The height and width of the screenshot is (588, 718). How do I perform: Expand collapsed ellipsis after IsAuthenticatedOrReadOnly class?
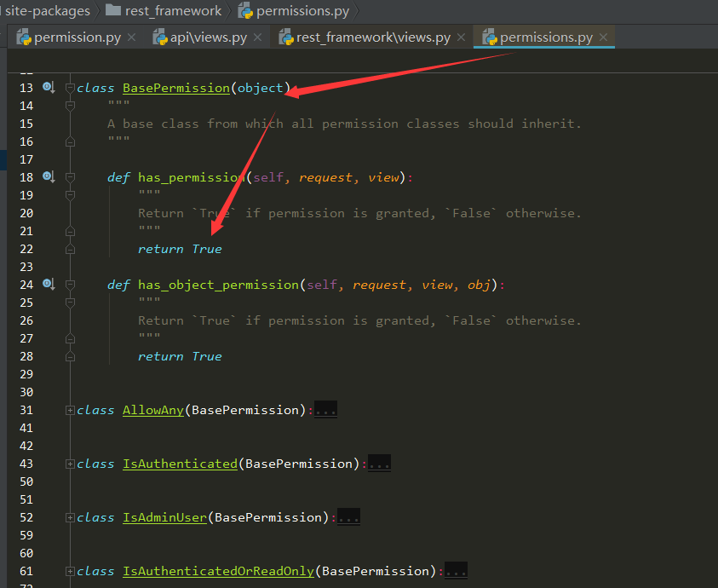pos(456,571)
